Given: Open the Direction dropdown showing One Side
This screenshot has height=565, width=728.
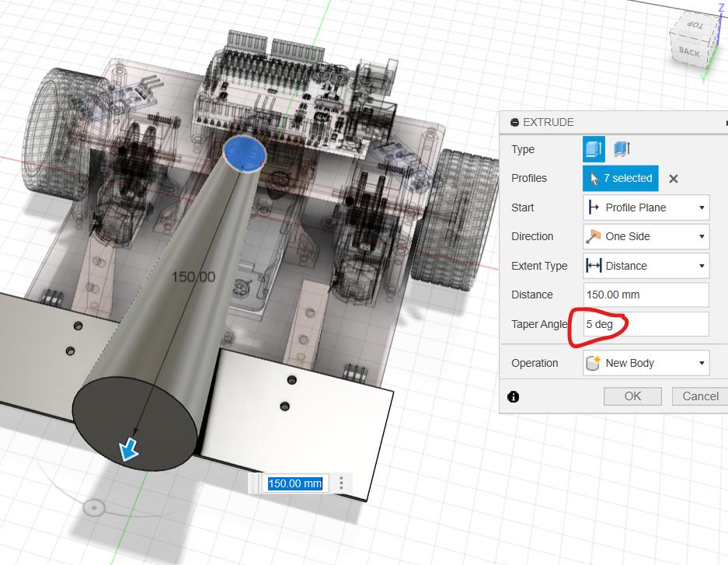Looking at the screenshot, I should pyautogui.click(x=646, y=236).
